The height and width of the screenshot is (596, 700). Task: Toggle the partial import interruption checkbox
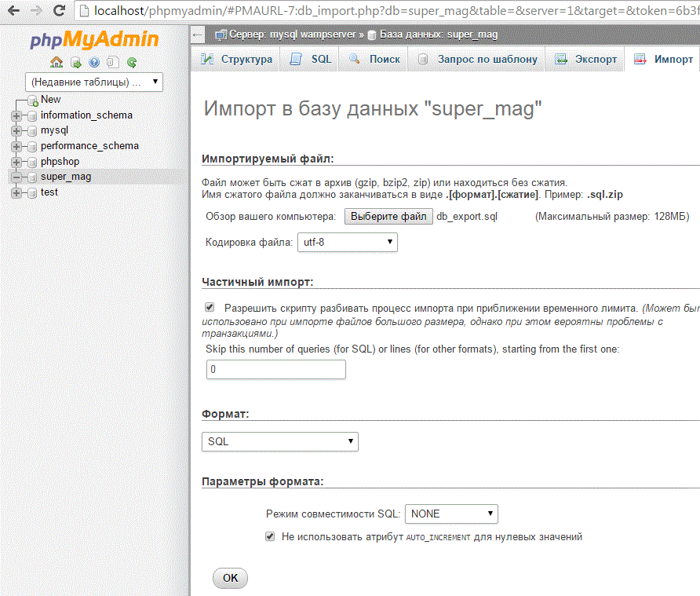[x=210, y=308]
